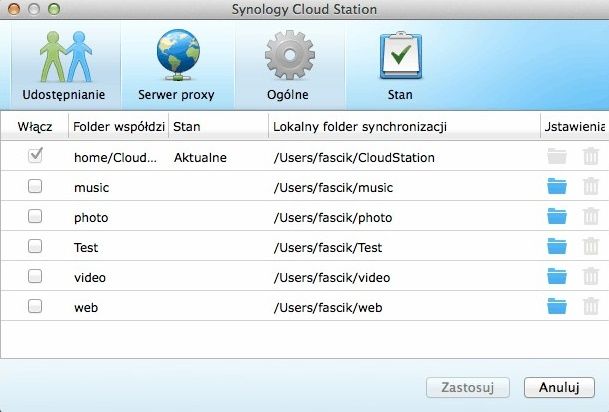The height and width of the screenshot is (412, 609).
Task: Select the music folder name
Action: [91, 188]
